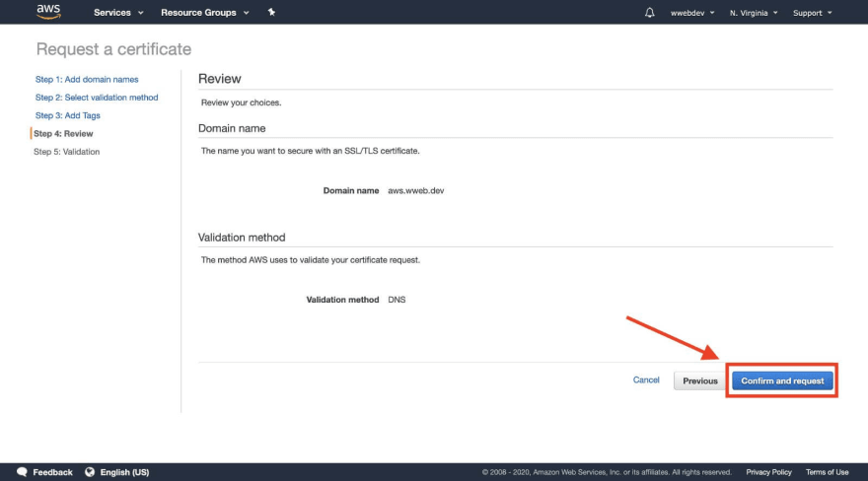Viewport: 868px width, 481px height.
Task: Go to Step 2: Select validation method
Action: coord(97,98)
